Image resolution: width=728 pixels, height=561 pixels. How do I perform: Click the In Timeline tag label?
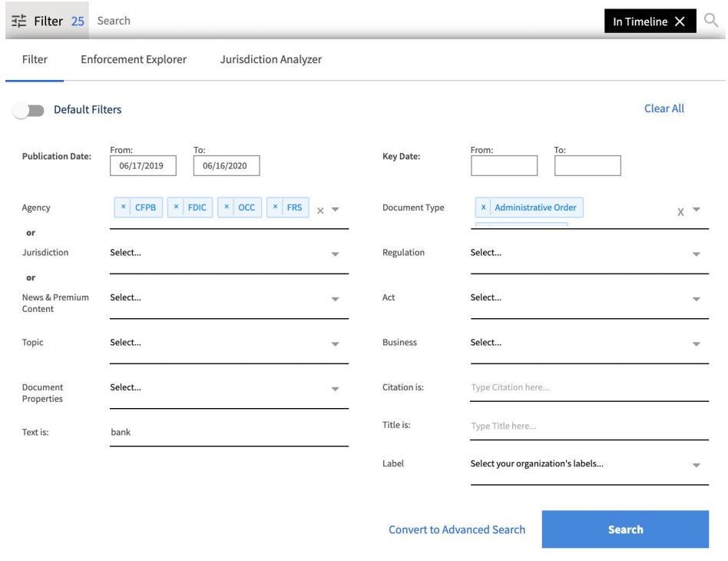click(x=640, y=22)
